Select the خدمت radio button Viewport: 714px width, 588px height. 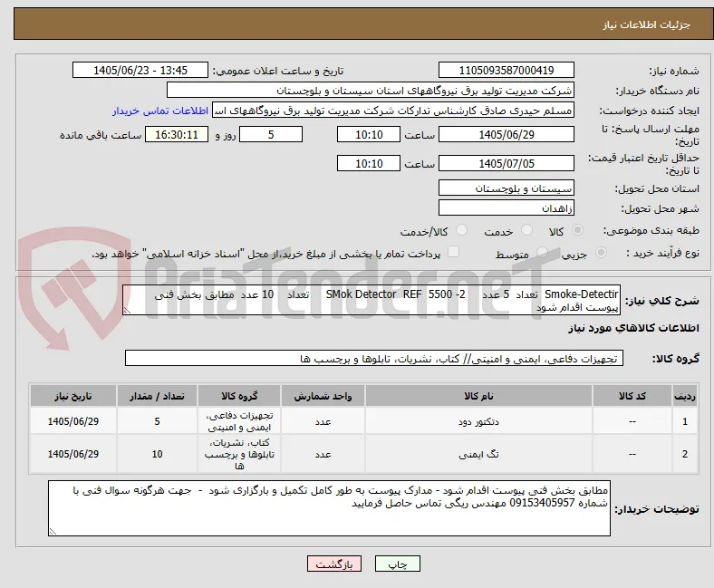pos(526,230)
